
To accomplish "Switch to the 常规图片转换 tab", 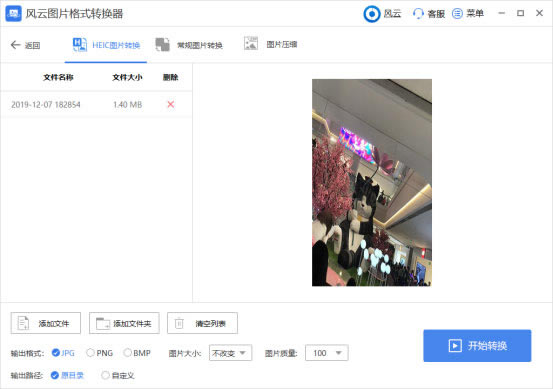I will (189, 45).
